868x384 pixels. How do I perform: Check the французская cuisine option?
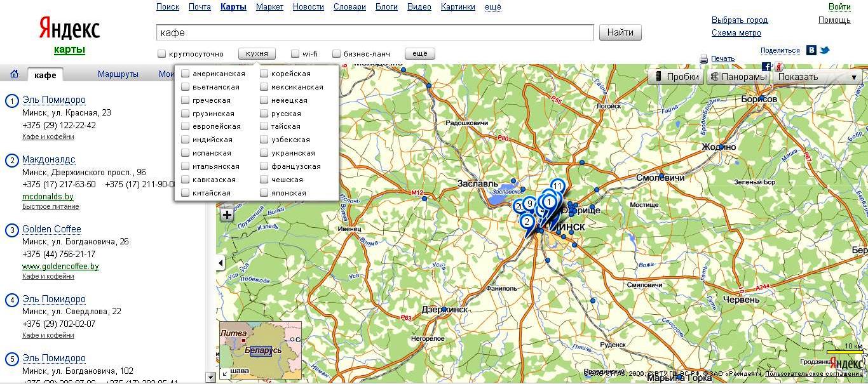(x=264, y=166)
